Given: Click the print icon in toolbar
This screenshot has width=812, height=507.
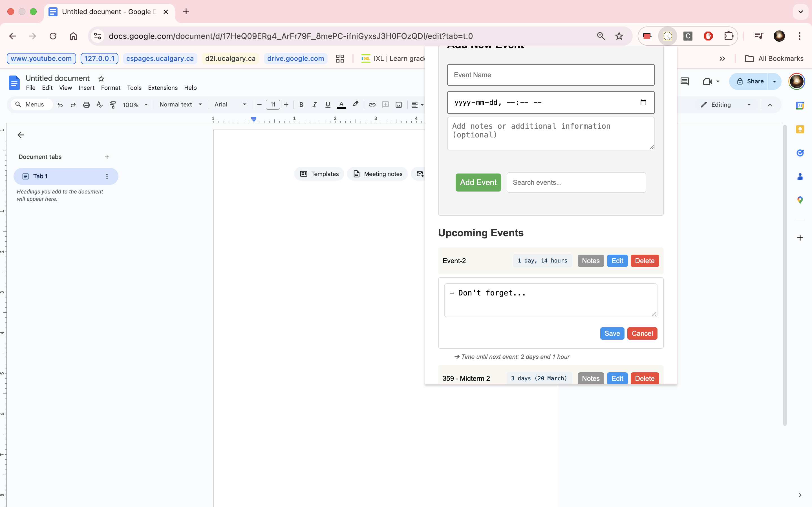Looking at the screenshot, I should tap(86, 104).
